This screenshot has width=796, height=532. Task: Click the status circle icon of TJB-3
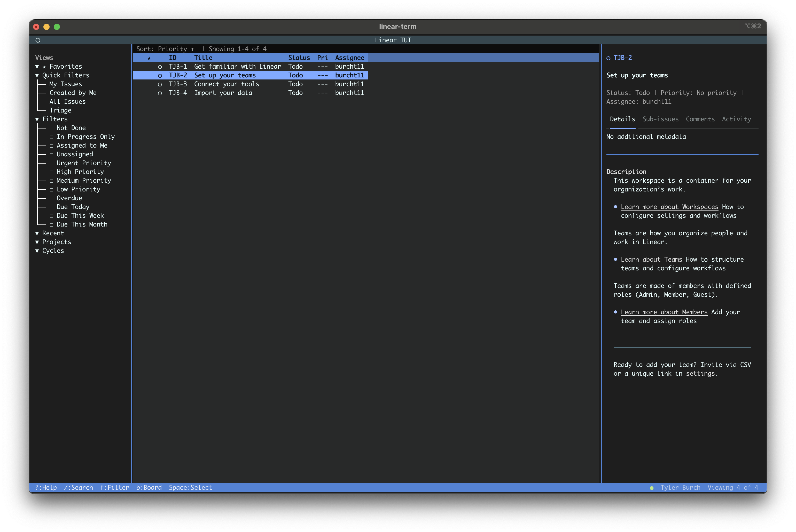pos(160,84)
